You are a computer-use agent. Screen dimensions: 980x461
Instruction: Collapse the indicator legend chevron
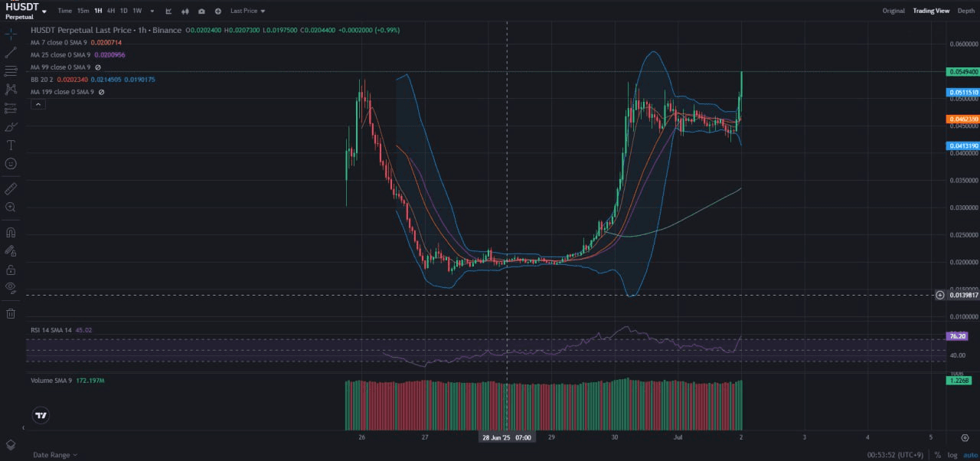tap(38, 104)
